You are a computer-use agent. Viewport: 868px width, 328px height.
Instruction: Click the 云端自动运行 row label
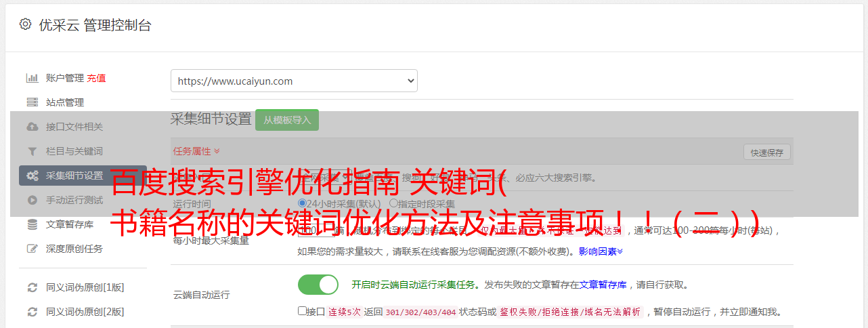201,295
